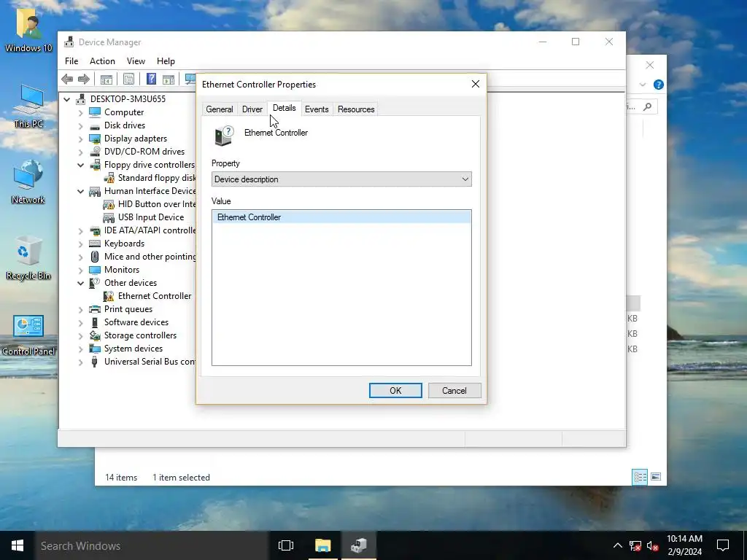Click the Back arrow in Device Manager toolbar
Viewport: 747px width, 560px height.
coord(67,79)
